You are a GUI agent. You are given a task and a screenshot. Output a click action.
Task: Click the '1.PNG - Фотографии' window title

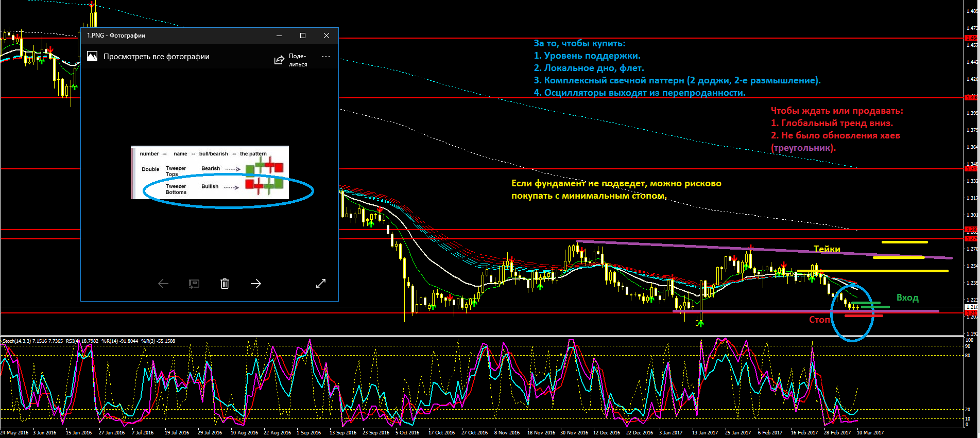[116, 36]
